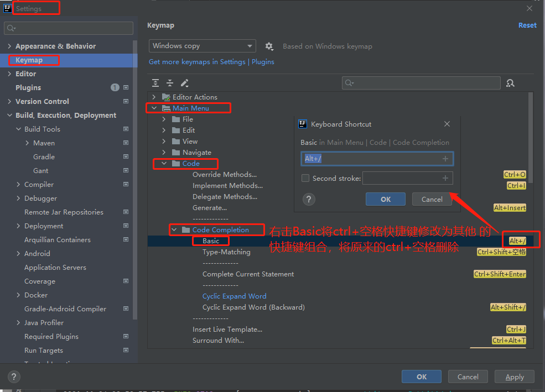Open Version Control settings page
This screenshot has height=392, width=545.
tap(42, 101)
